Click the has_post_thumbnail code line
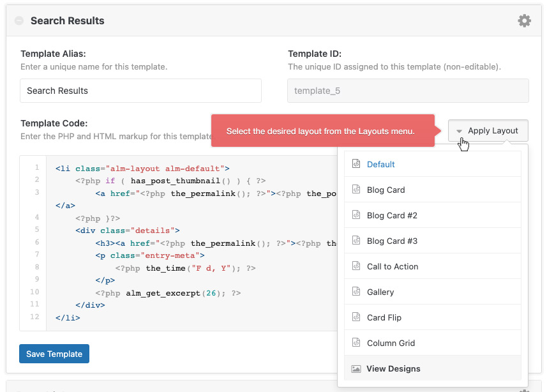The height and width of the screenshot is (392, 547). (x=170, y=181)
